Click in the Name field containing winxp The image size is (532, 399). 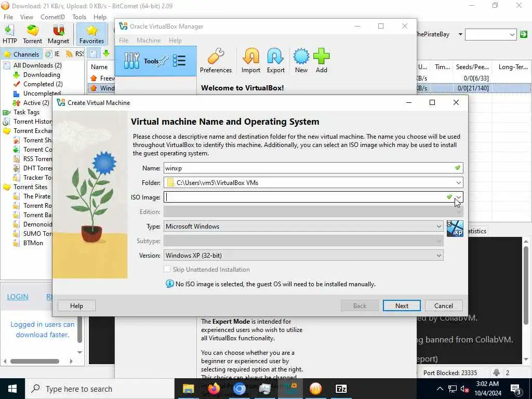click(x=313, y=168)
